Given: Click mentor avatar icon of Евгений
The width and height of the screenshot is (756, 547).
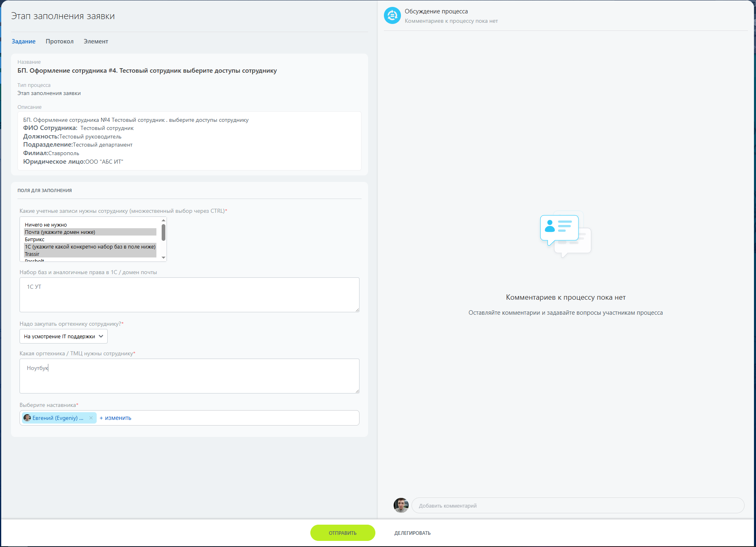Looking at the screenshot, I should (27, 418).
